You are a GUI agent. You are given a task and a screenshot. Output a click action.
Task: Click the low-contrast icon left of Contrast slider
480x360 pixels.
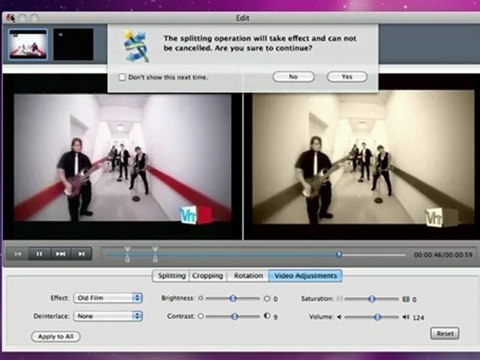click(x=200, y=316)
